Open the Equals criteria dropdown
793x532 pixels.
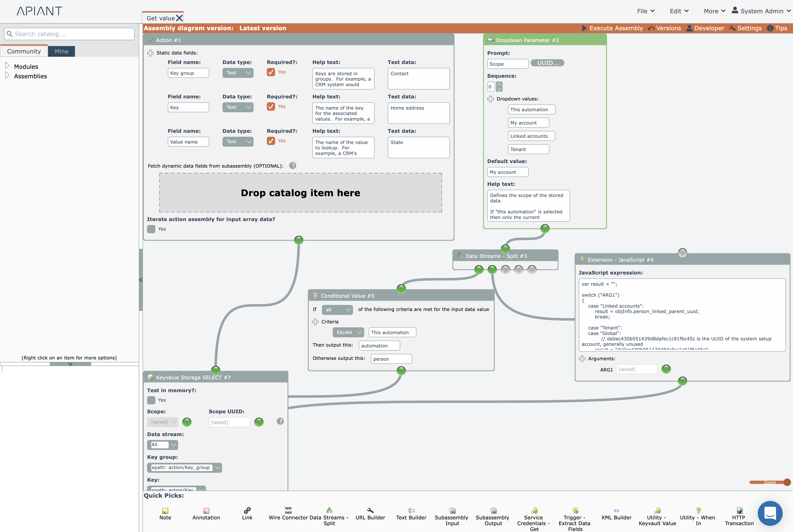pyautogui.click(x=348, y=332)
